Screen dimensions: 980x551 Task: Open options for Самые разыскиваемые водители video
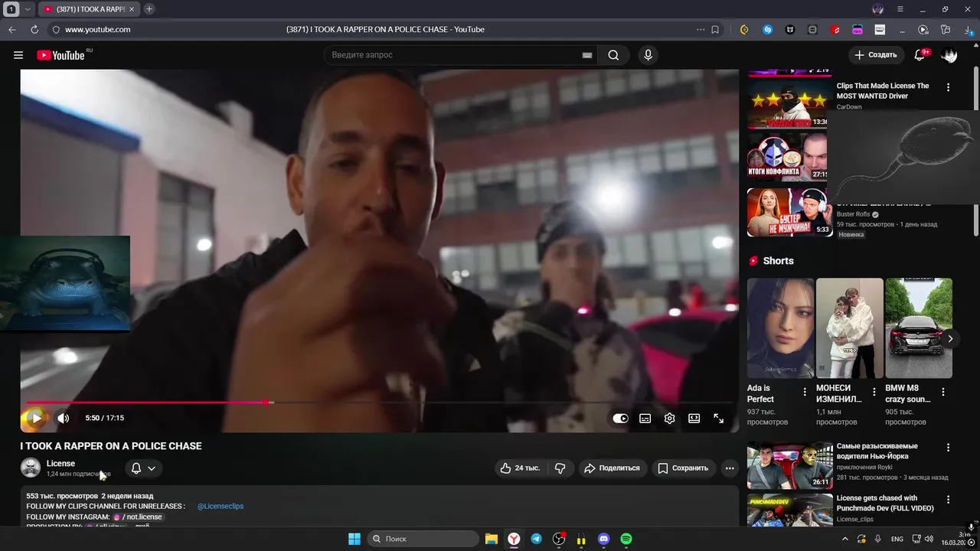(948, 448)
